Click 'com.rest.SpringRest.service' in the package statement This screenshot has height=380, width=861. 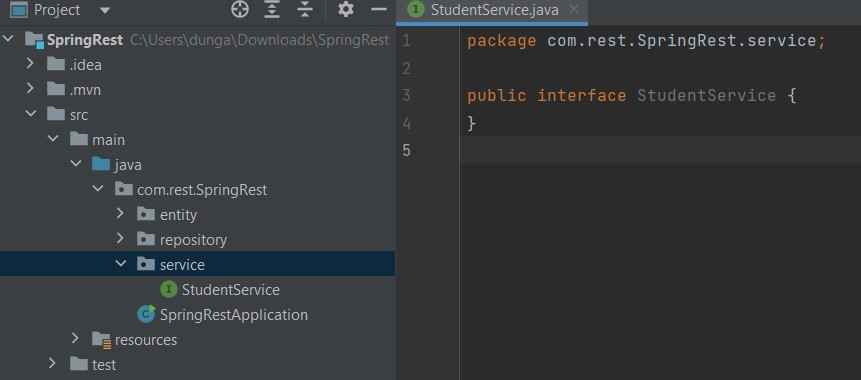click(x=681, y=41)
